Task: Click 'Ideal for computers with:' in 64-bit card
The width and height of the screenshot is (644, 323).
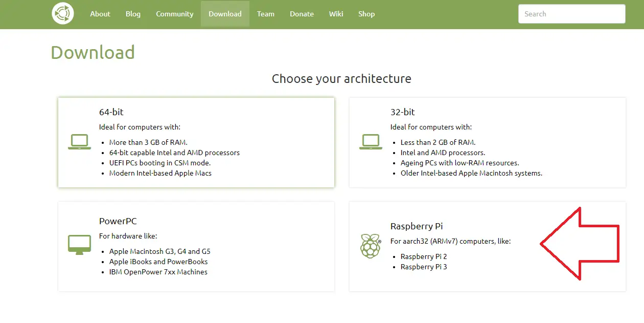Action: point(140,127)
